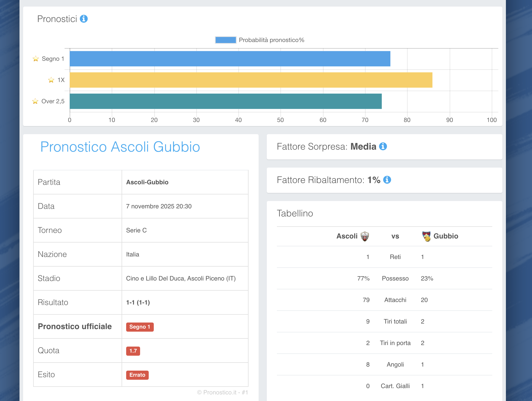Click the star next to Over 2,5
Screen dimensions: 532x401
pyautogui.click(x=35, y=101)
